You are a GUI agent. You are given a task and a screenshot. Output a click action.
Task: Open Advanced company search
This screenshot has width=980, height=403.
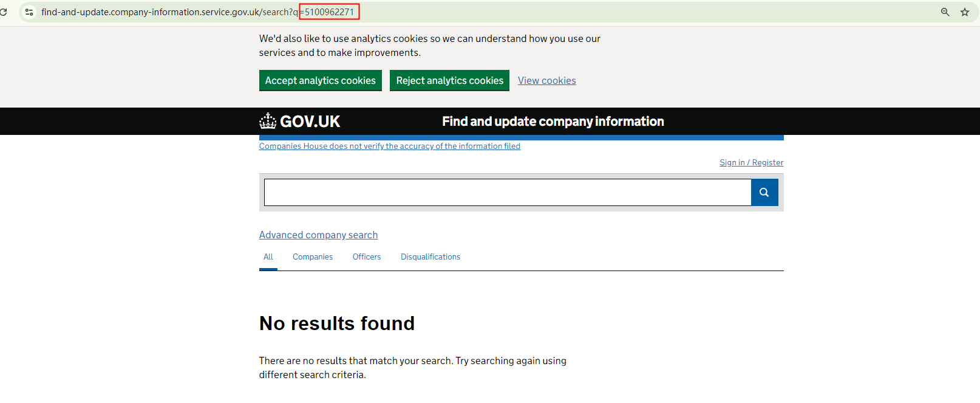[x=319, y=235]
